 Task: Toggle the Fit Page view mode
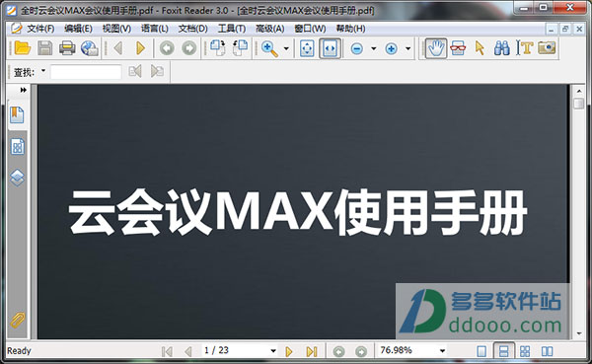click(x=307, y=48)
